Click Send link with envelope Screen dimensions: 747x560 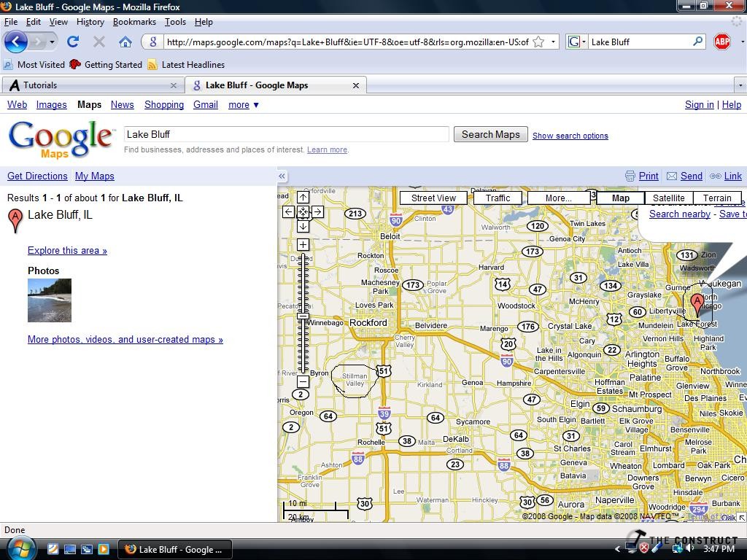point(684,176)
